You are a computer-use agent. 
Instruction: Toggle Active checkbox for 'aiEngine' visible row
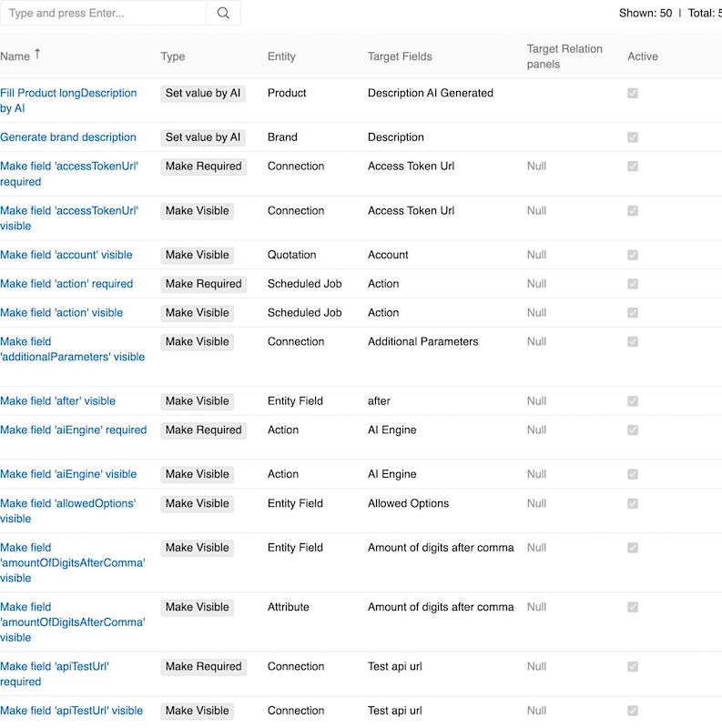point(633,474)
